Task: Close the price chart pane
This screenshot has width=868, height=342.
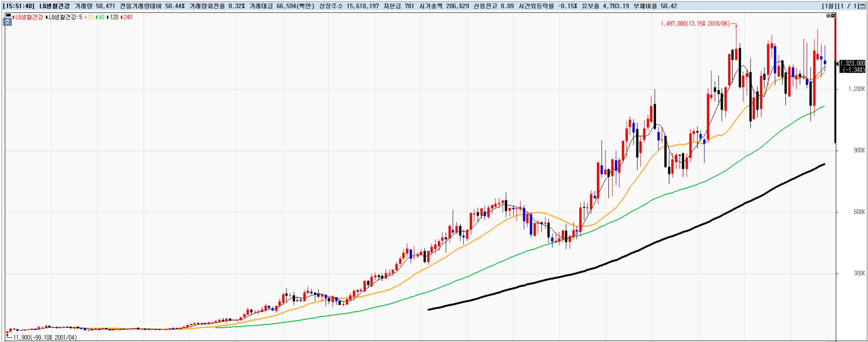Action: (833, 16)
